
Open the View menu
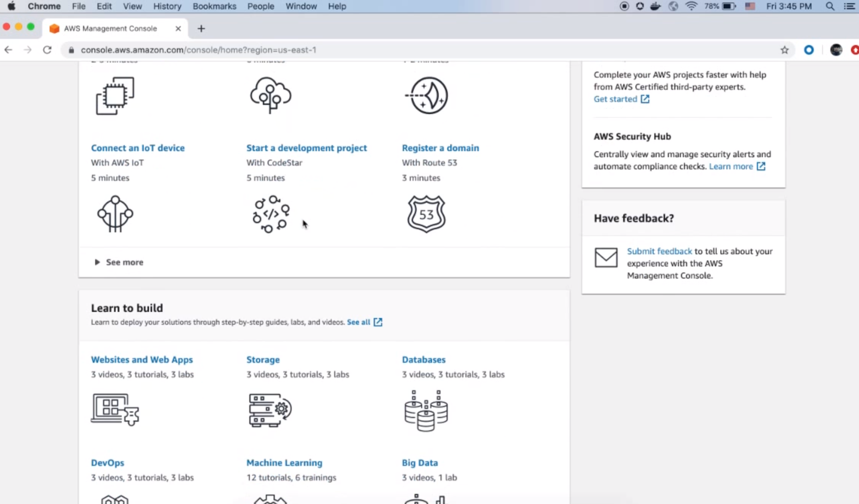[133, 7]
